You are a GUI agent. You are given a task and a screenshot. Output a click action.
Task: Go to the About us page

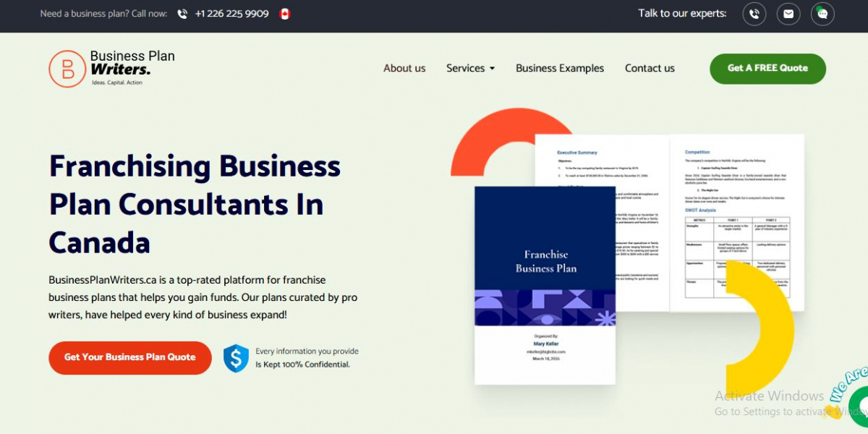click(404, 68)
